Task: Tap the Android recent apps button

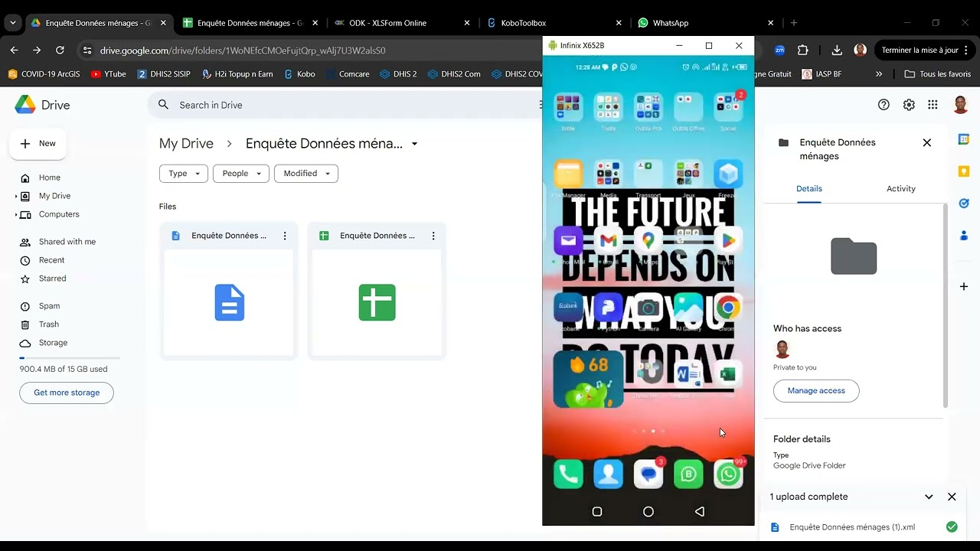Action: (x=597, y=511)
